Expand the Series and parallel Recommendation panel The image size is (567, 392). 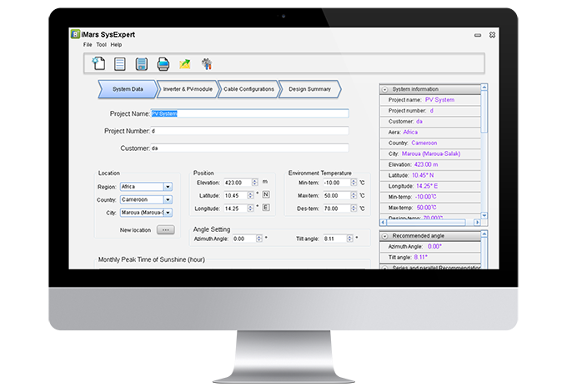pyautogui.click(x=385, y=268)
